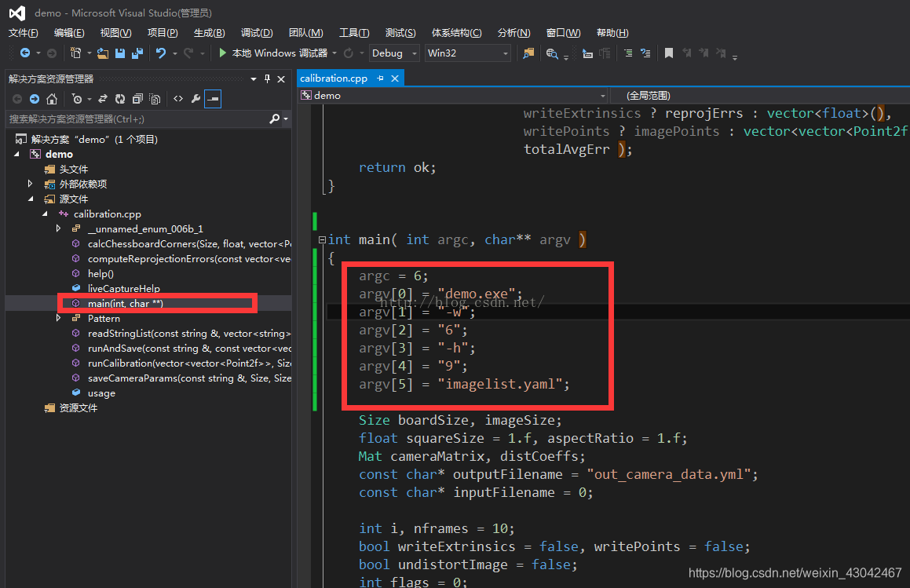Open the undo history dropdown arrow

[x=174, y=53]
